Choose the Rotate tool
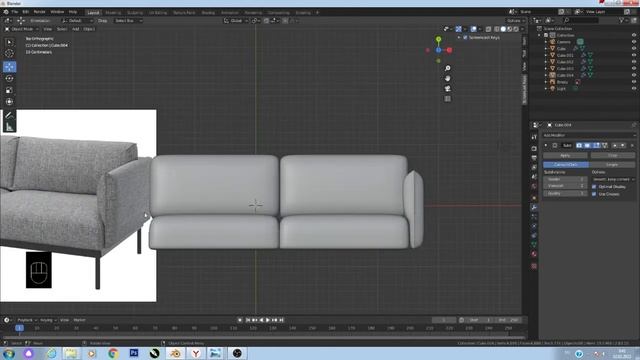 (x=9, y=78)
